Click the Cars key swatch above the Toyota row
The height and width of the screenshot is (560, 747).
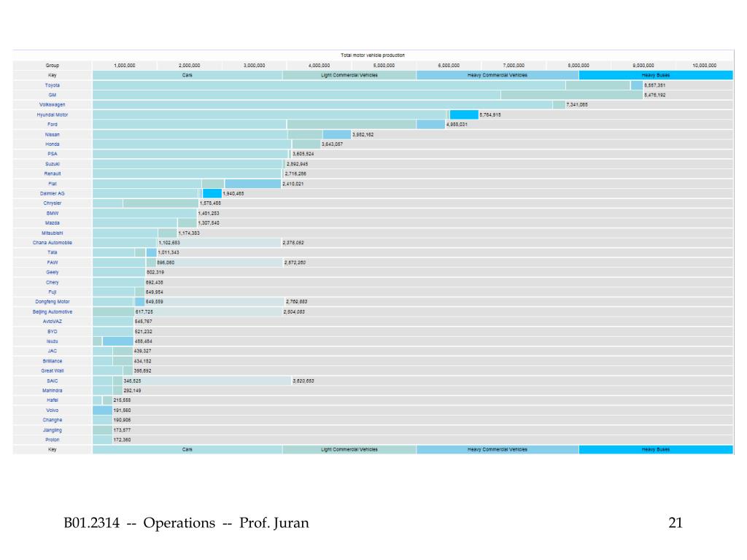[x=187, y=75]
